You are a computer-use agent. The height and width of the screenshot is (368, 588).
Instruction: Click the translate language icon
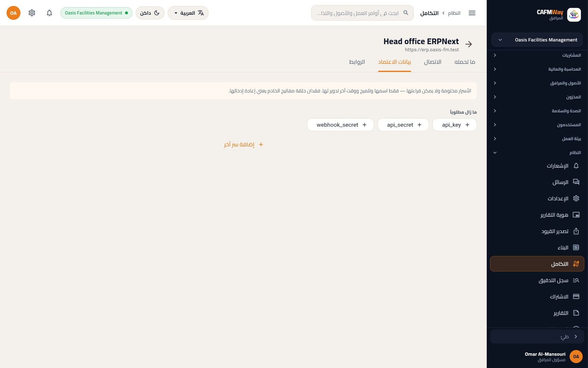tap(201, 13)
